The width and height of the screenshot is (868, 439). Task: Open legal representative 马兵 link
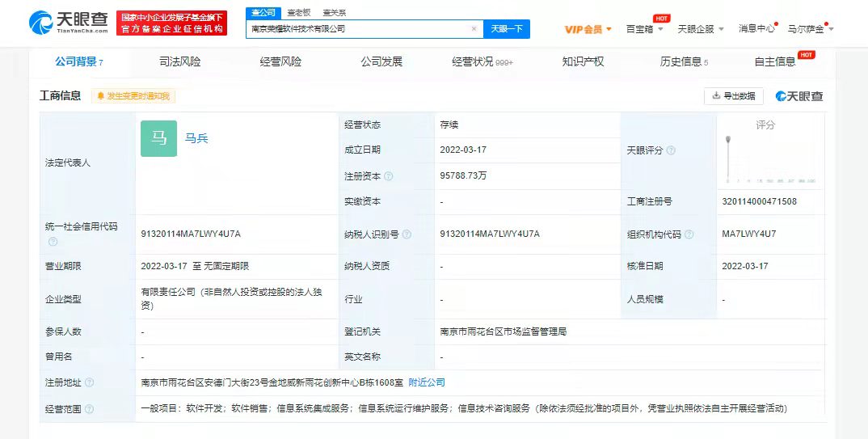pos(196,138)
